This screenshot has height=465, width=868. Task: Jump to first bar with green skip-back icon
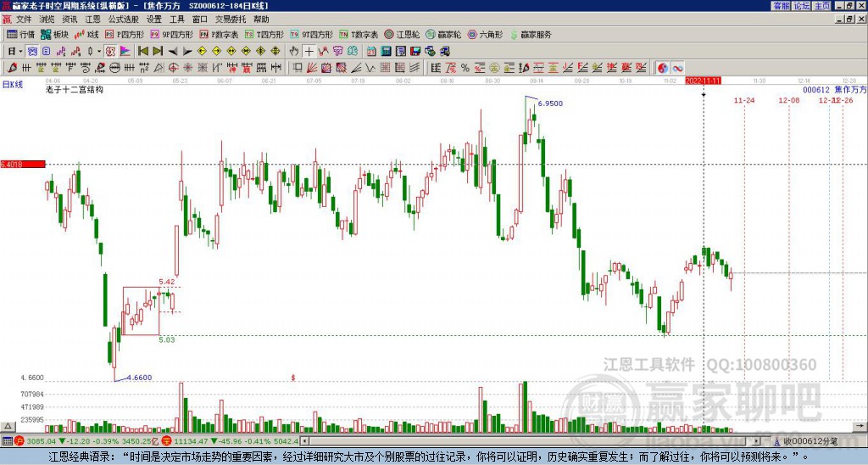click(142, 52)
